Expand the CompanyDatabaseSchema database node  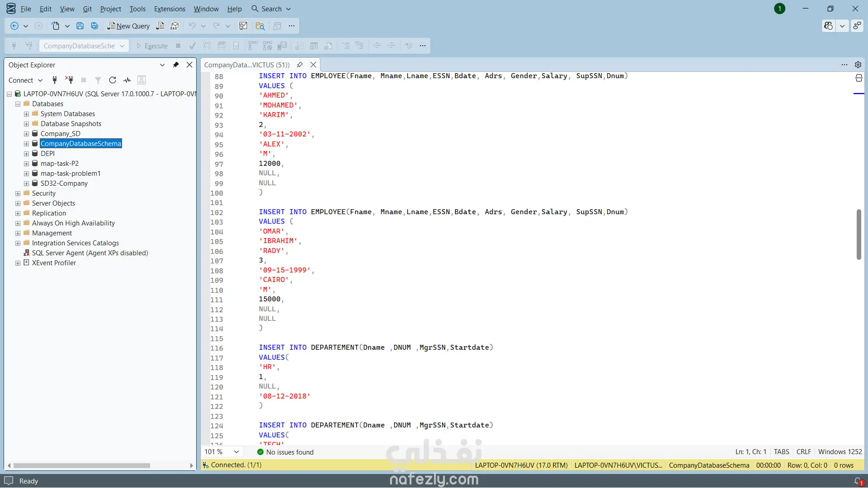point(26,144)
